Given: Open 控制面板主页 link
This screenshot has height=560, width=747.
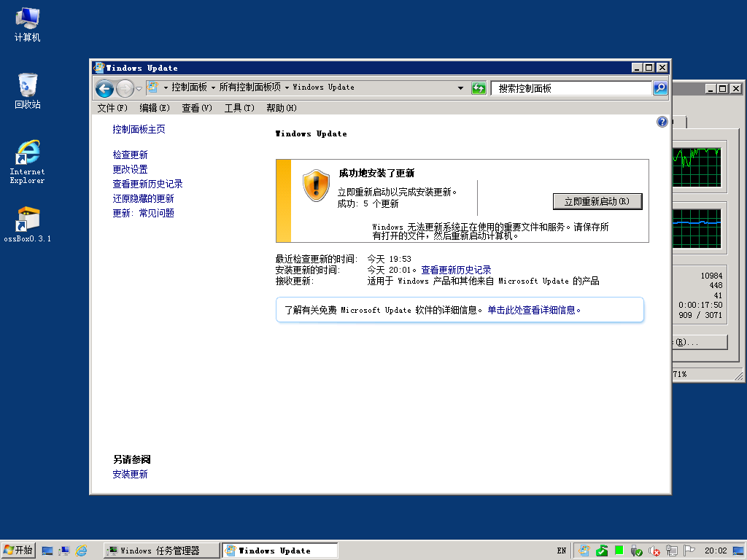Looking at the screenshot, I should [x=139, y=129].
